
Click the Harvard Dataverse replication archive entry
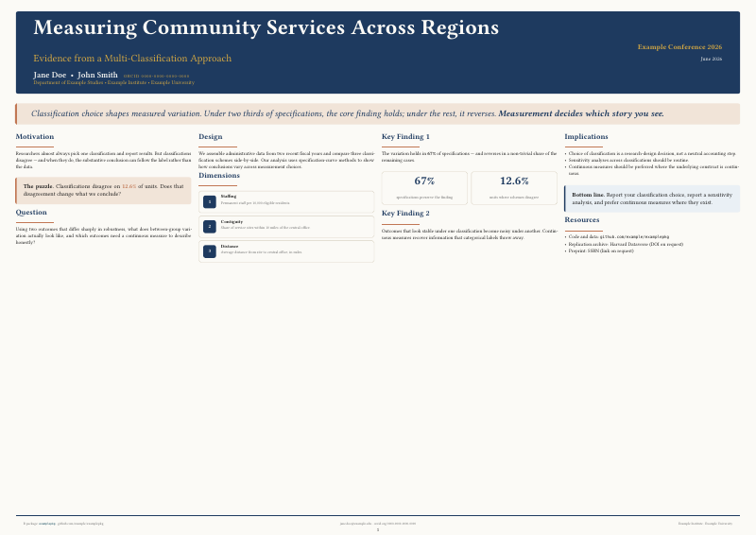click(x=612, y=243)
